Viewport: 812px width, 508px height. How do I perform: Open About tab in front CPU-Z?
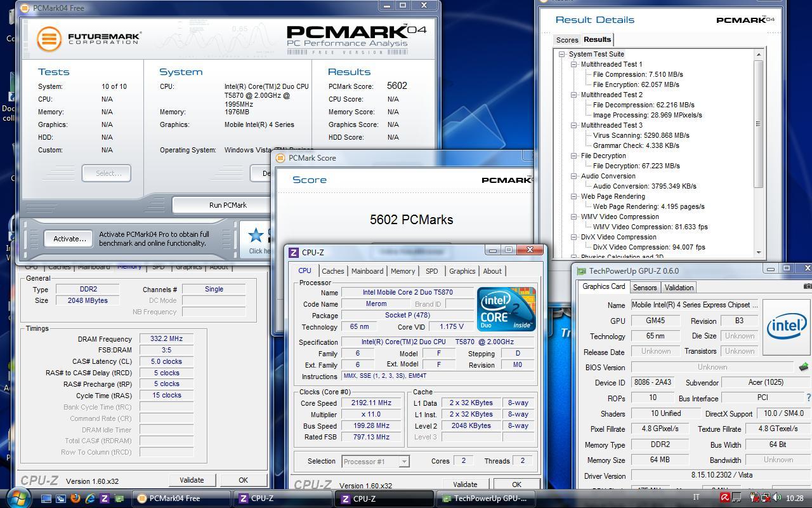492,271
